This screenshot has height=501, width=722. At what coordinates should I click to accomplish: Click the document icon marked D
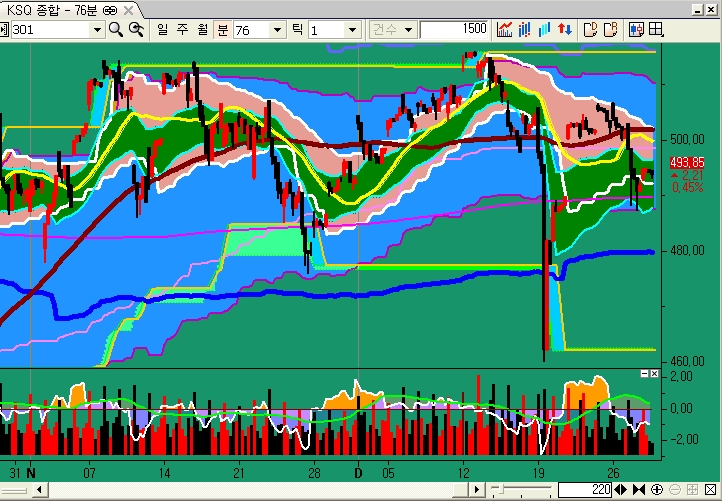coord(590,30)
